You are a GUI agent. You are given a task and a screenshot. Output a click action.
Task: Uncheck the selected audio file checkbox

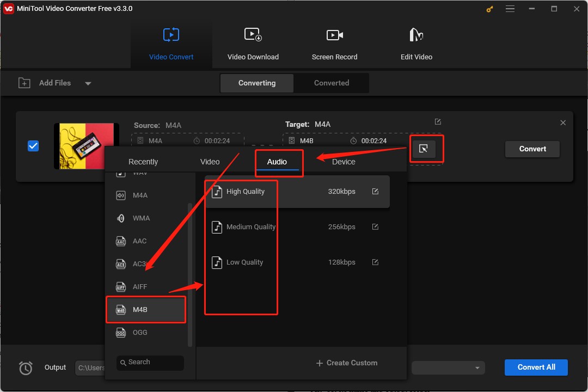33,146
